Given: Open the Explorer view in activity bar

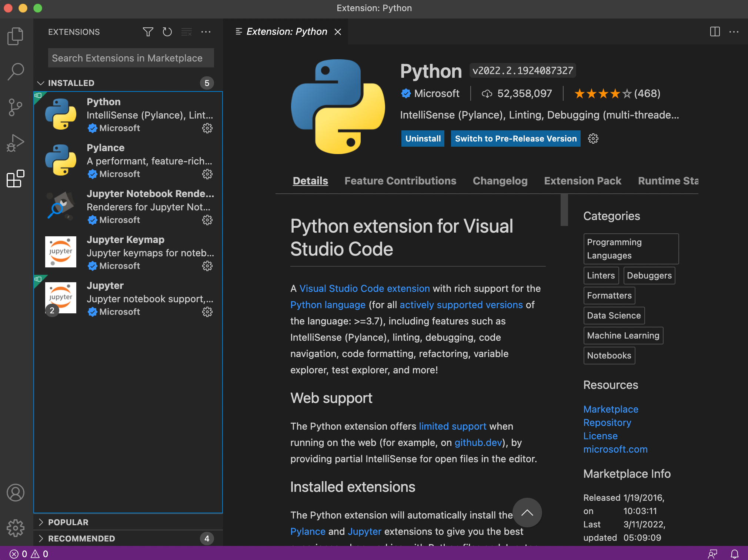Looking at the screenshot, I should pos(15,36).
